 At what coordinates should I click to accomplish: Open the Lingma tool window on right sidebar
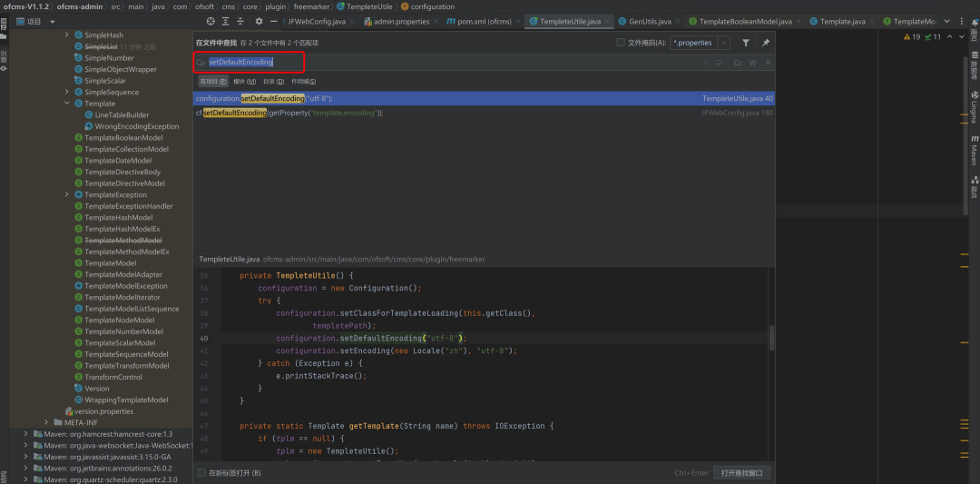pyautogui.click(x=974, y=107)
